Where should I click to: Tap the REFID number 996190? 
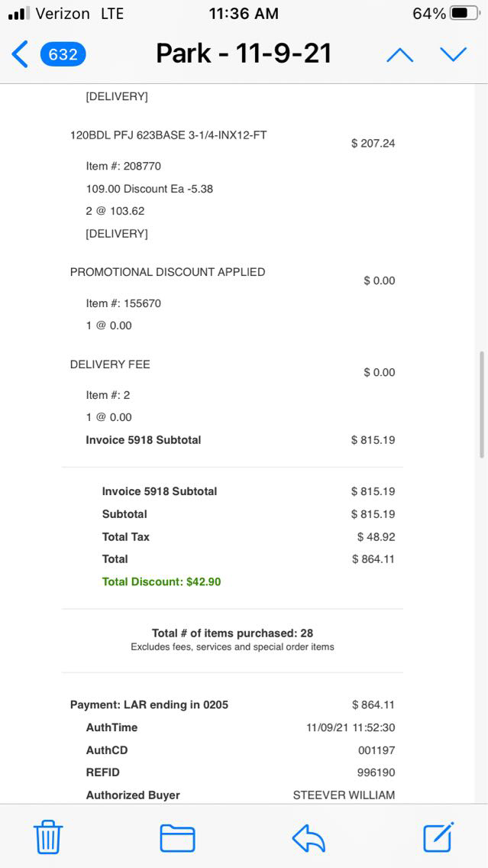[376, 772]
